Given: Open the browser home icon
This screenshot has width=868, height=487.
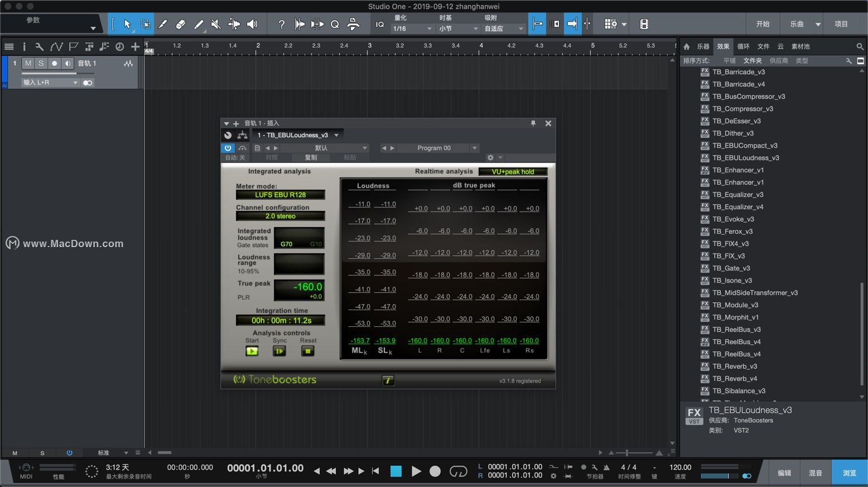Looking at the screenshot, I should (687, 46).
